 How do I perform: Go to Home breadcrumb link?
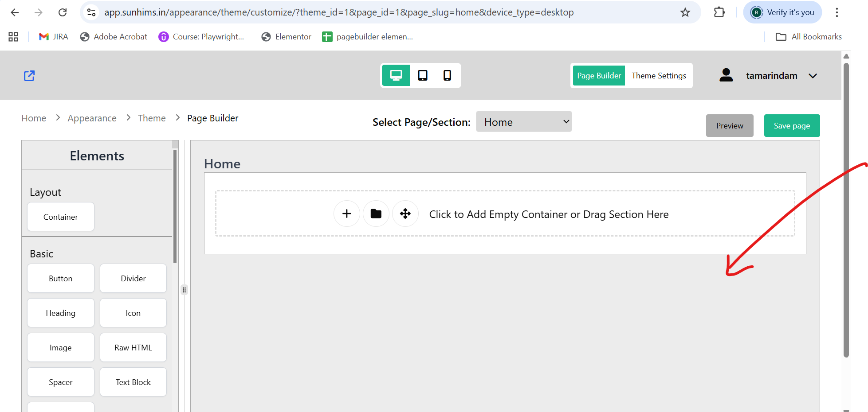pyautogui.click(x=34, y=118)
